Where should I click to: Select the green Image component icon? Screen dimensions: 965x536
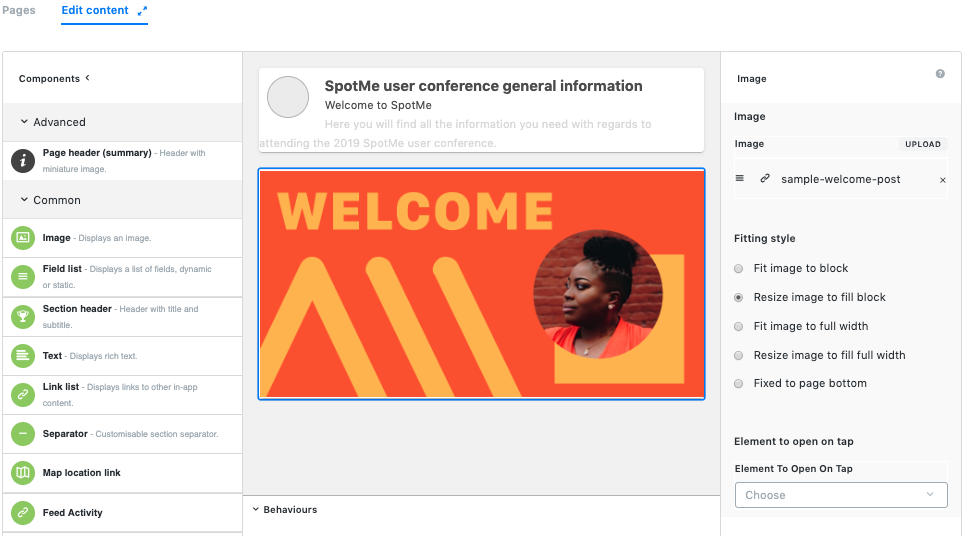23,238
